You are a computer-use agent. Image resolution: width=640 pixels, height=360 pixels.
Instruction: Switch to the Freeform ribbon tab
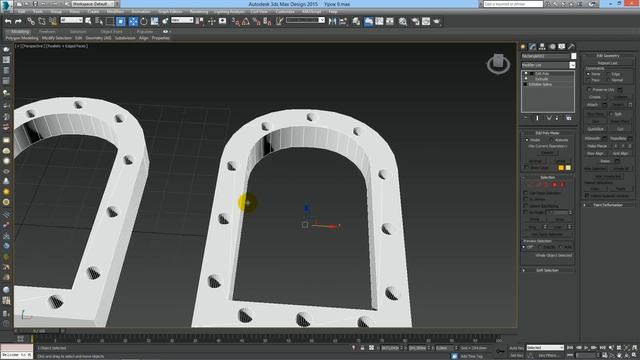point(47,31)
